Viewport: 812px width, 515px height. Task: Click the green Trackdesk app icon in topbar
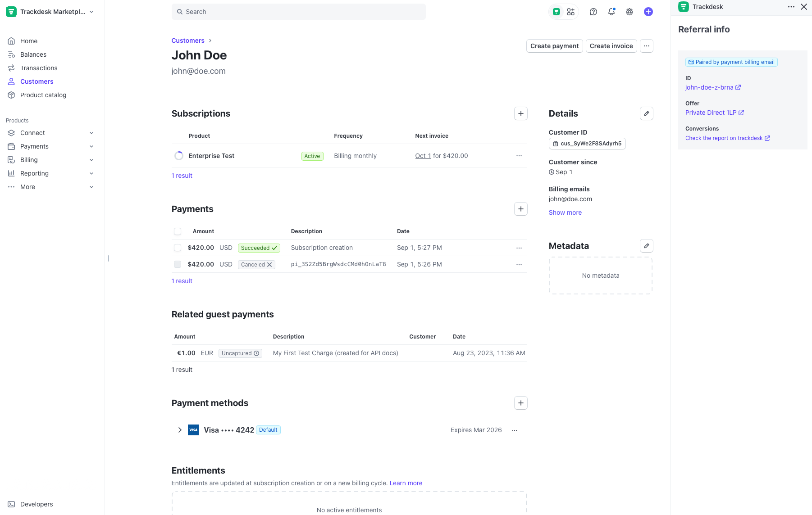[x=556, y=12]
